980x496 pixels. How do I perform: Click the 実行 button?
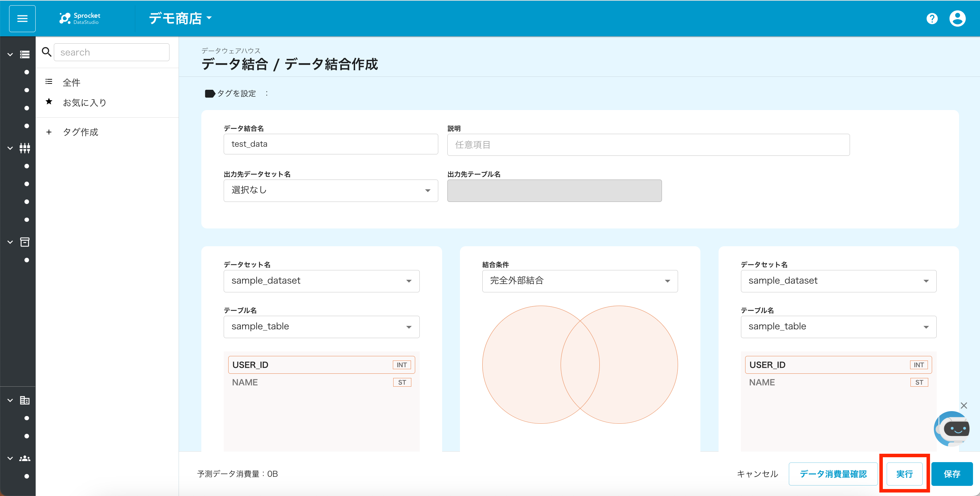click(904, 474)
